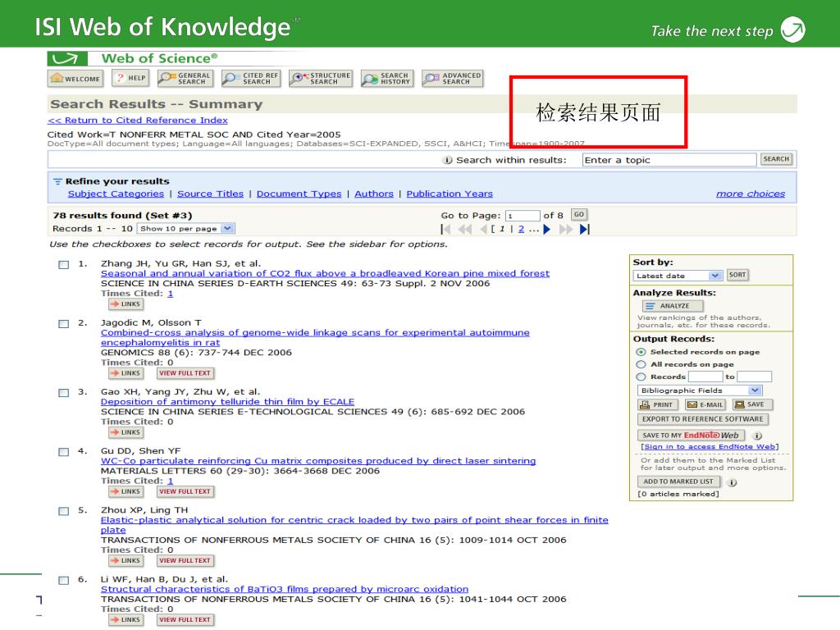
Task: Click the SORT button
Action: (x=737, y=276)
